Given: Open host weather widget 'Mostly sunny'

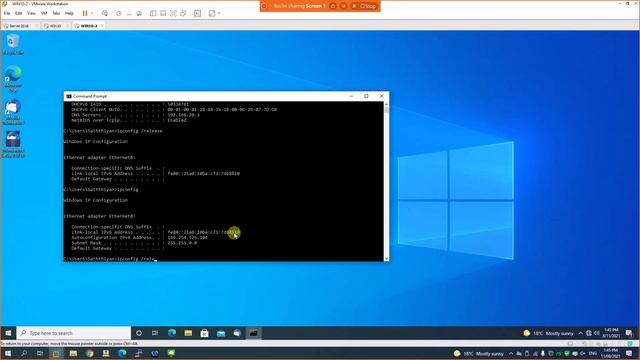Looking at the screenshot, I should click(x=478, y=353).
